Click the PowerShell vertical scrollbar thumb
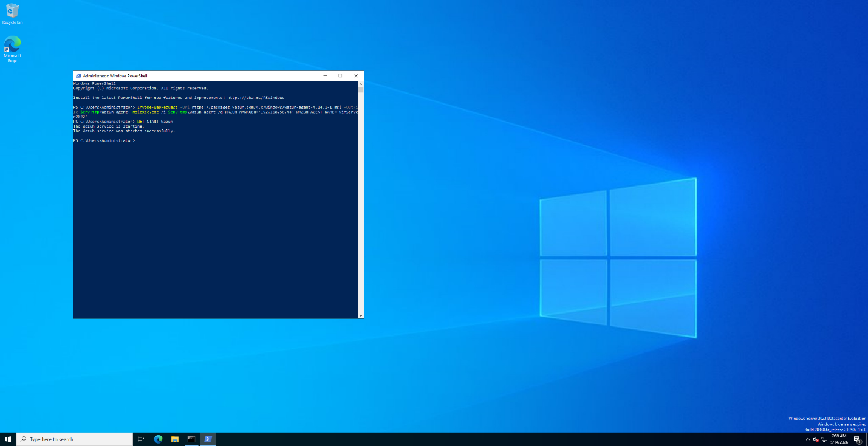Screen dimensions: 868x446 361,89
